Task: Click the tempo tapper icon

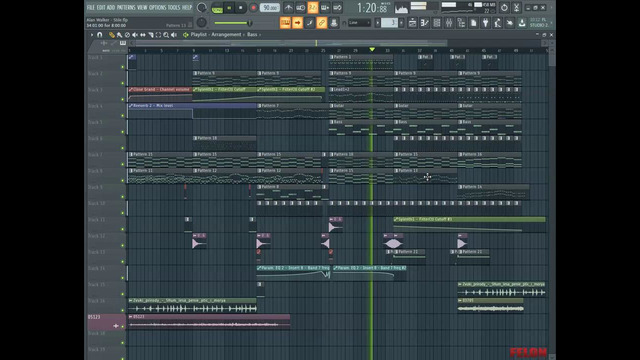Action: pos(498,23)
